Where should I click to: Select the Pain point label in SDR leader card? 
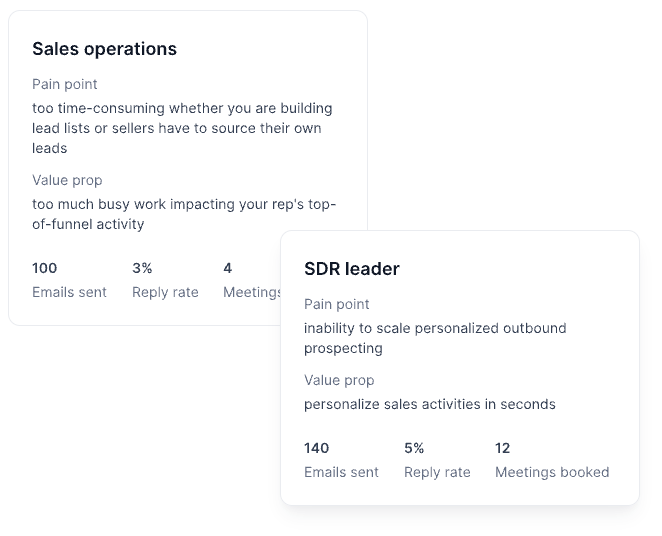click(337, 304)
